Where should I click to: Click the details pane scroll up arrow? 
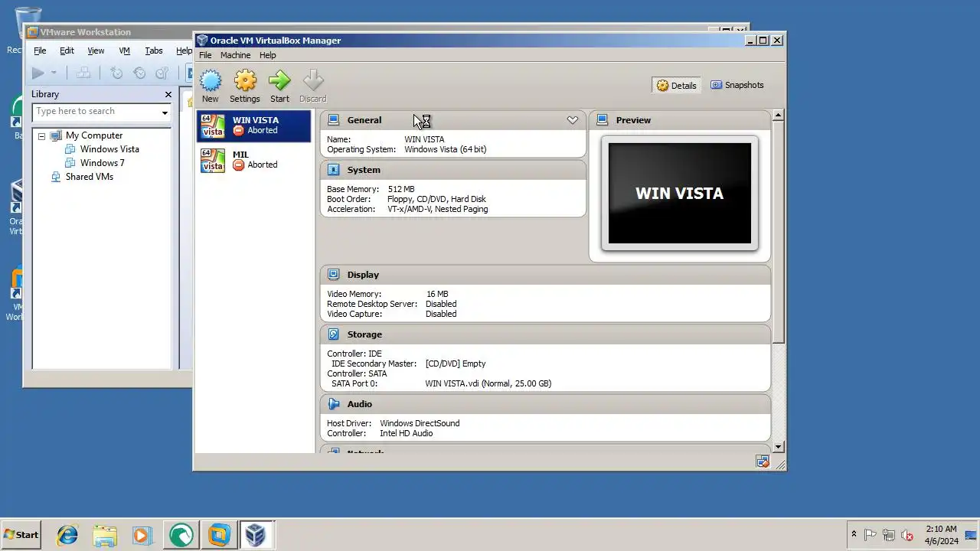pyautogui.click(x=779, y=116)
